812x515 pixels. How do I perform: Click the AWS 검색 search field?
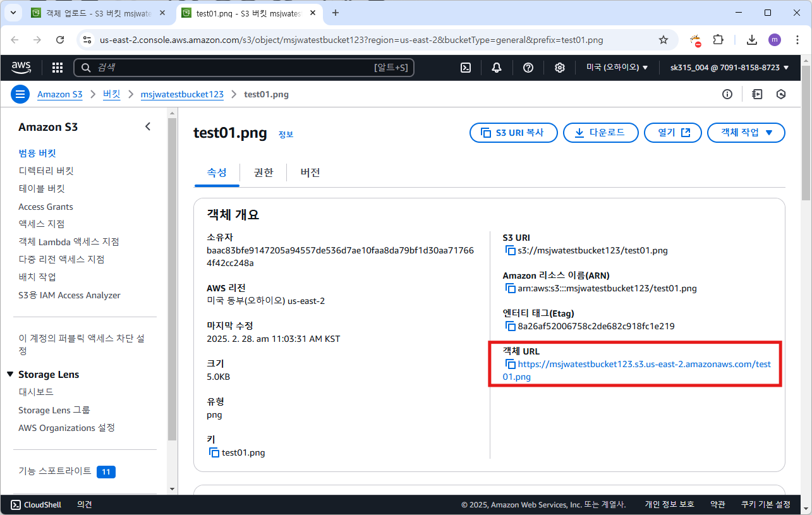(x=244, y=68)
